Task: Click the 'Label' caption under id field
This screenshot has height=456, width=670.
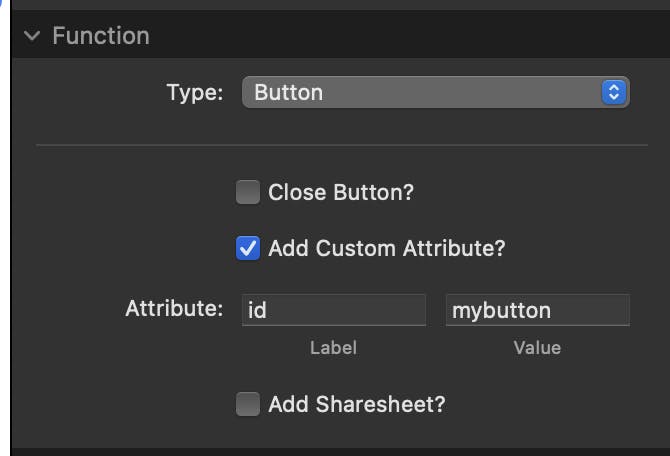Action: coord(333,348)
